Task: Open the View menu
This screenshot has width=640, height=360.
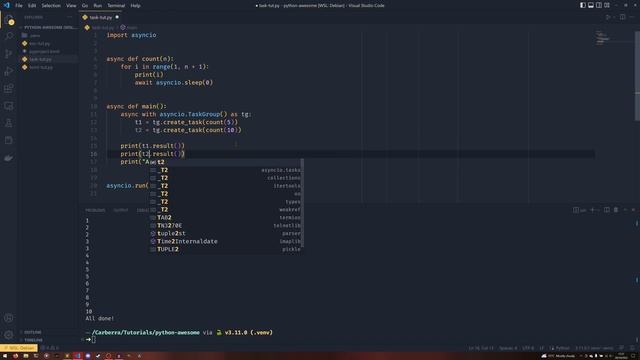Action: [71, 6]
